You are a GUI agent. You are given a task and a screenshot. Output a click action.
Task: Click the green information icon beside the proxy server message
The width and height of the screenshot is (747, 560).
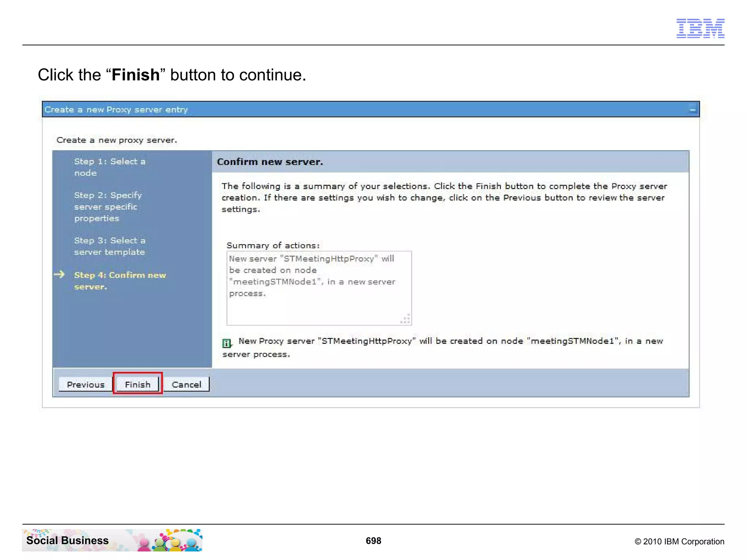tap(227, 343)
